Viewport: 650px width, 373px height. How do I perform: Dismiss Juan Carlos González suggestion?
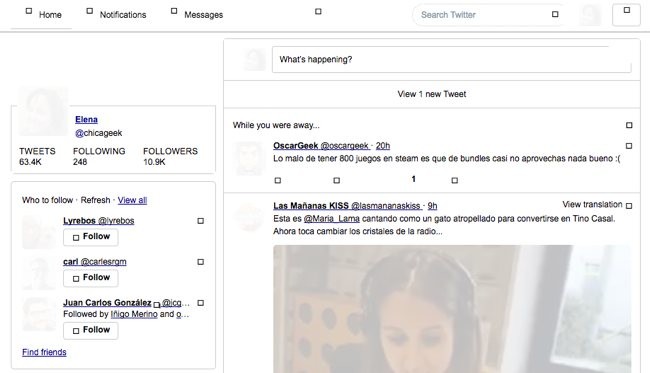pos(200,303)
